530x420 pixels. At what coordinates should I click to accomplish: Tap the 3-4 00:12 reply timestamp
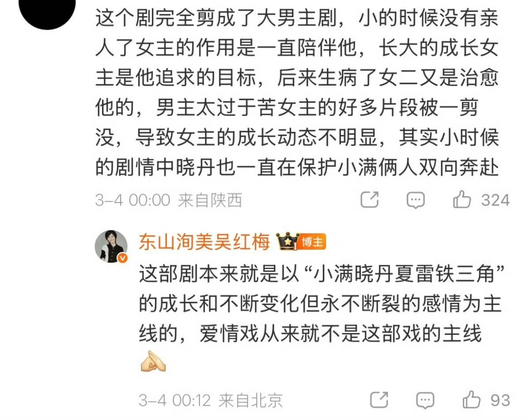click(174, 400)
